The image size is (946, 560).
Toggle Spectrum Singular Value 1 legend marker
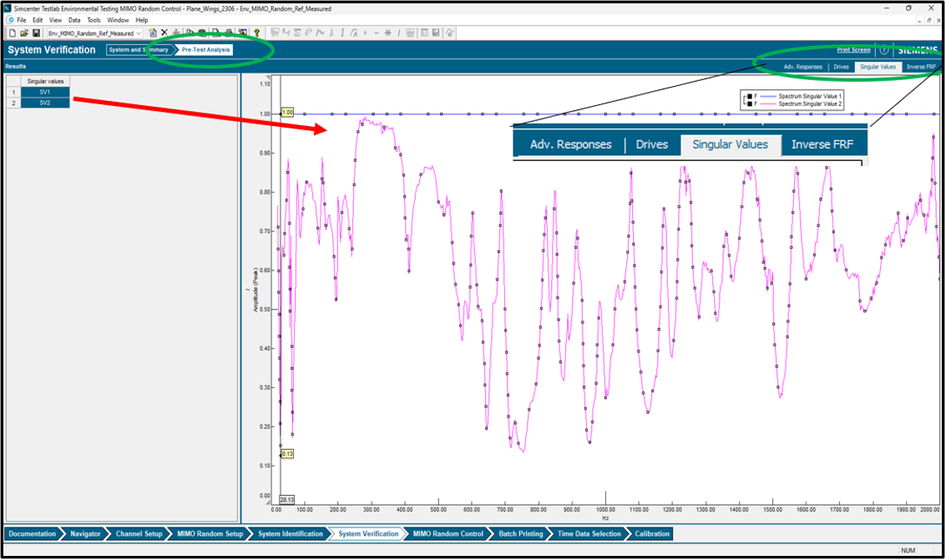point(749,96)
